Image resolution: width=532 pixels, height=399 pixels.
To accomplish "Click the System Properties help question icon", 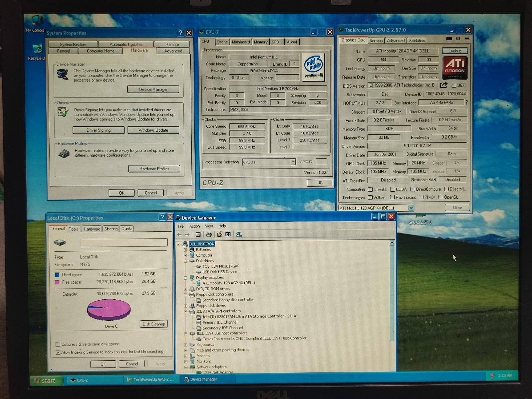I will [x=180, y=33].
